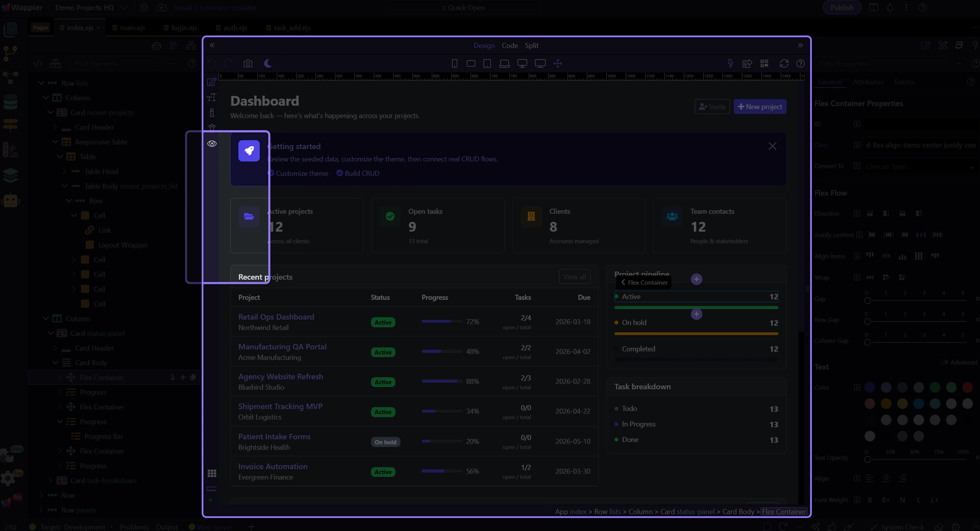
Task: Expand the right panel with double chevron
Action: [x=800, y=45]
